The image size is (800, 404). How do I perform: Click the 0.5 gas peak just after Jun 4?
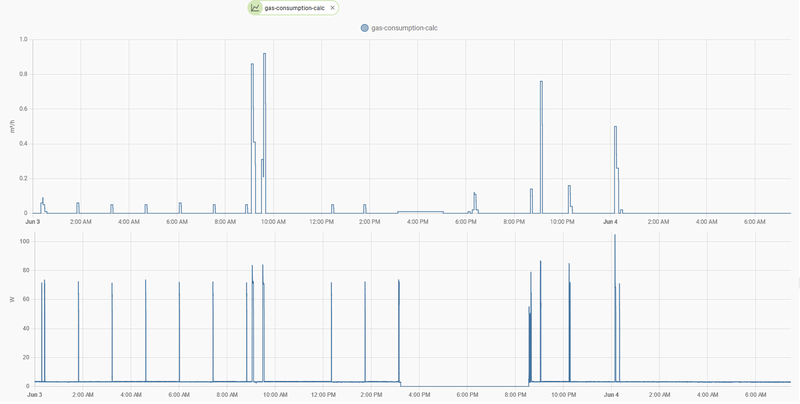[615, 127]
